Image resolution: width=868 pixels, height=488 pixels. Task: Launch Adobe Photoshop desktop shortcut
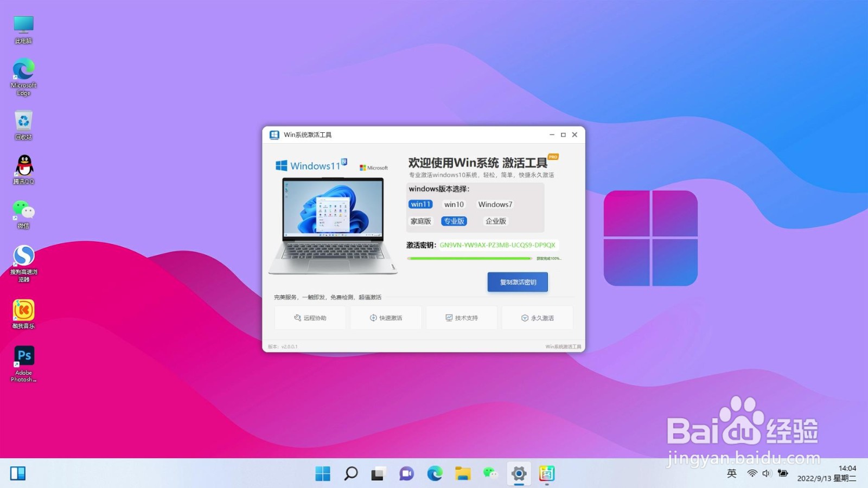tap(23, 364)
